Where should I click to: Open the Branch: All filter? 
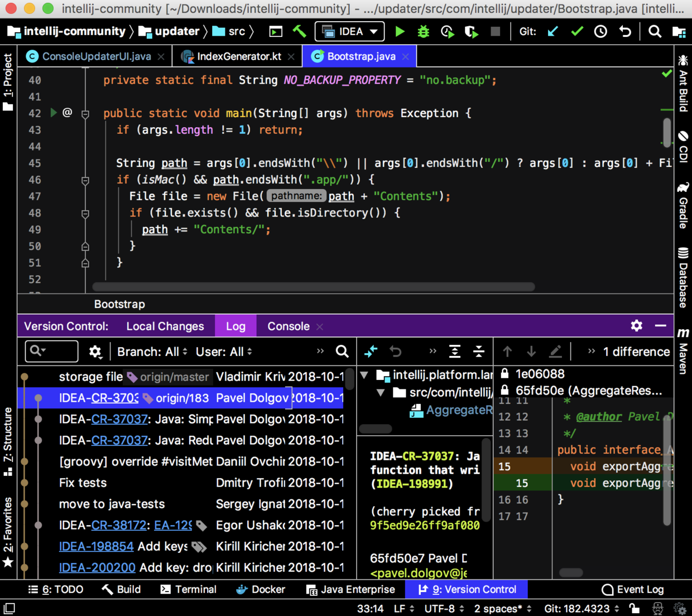[x=152, y=352]
